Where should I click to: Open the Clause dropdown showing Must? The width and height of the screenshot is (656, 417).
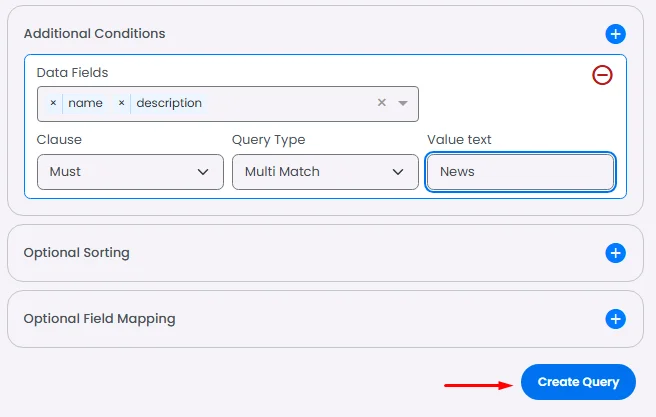tap(130, 172)
